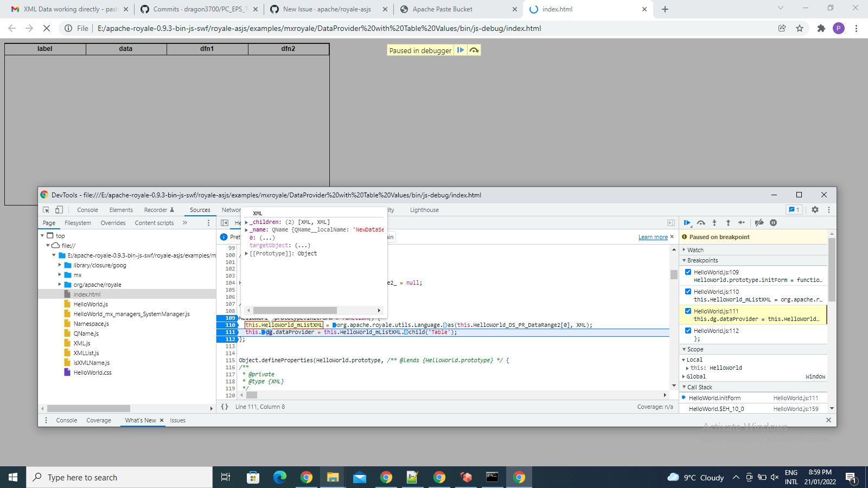Switch to New Issue apache/royale-asjs browser tab
The width and height of the screenshot is (868, 488).
tap(327, 9)
